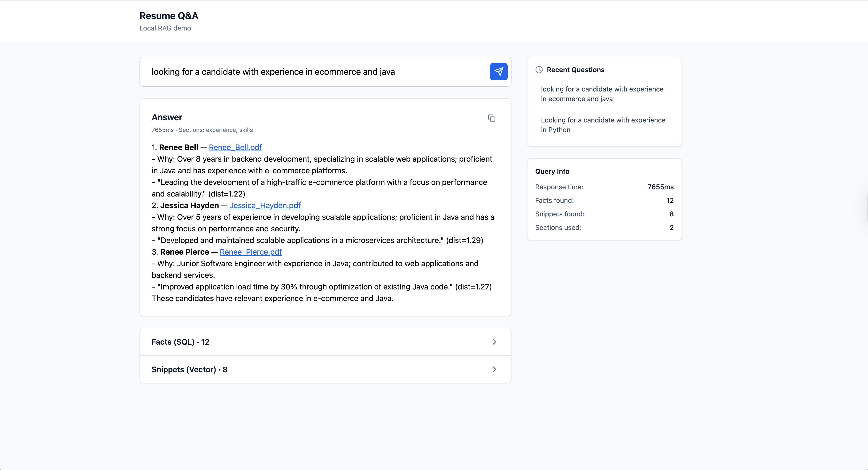Click the Resume Q&A header title
868x470 pixels.
click(x=169, y=16)
